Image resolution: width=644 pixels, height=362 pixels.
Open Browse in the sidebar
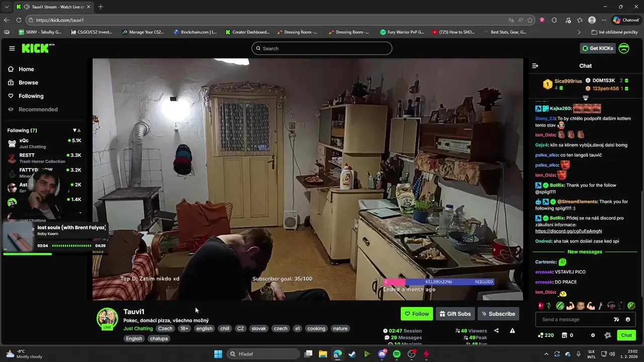pyautogui.click(x=23, y=82)
